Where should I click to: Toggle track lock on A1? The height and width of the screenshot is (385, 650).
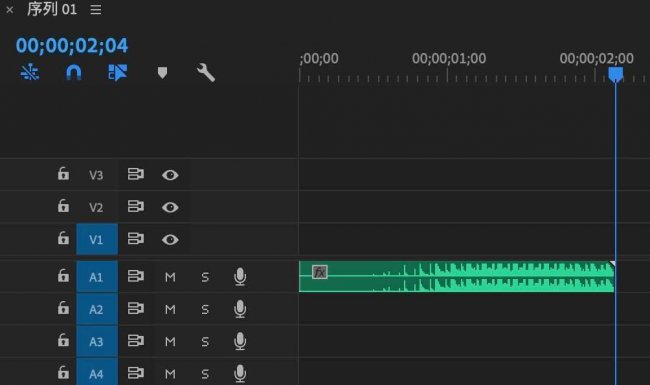[x=63, y=275]
